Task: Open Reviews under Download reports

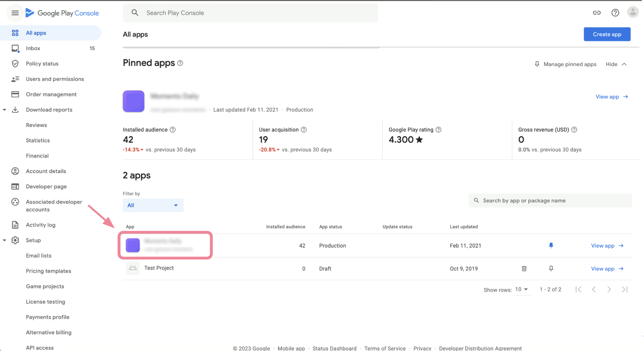Action: [36, 125]
